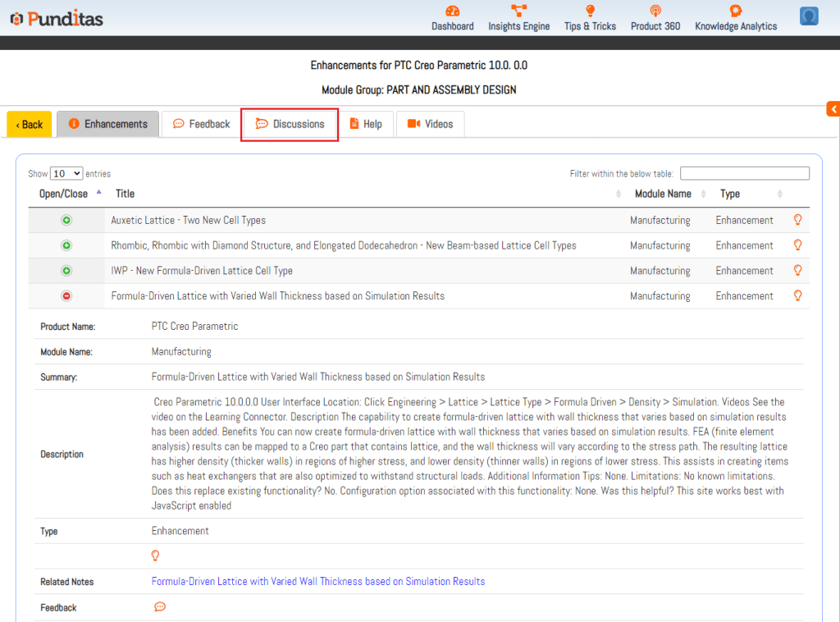The height and width of the screenshot is (622, 840).
Task: Click lightbulb icon in Auxetic Lattice row
Action: click(x=797, y=220)
